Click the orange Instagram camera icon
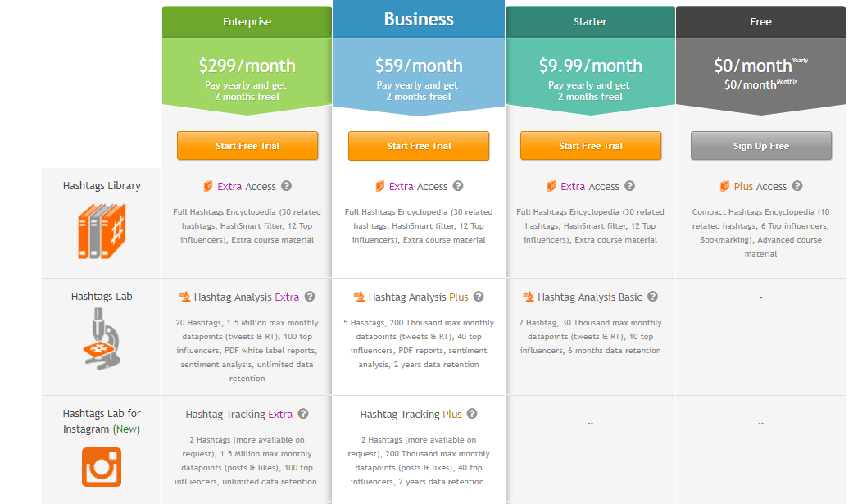 click(102, 467)
